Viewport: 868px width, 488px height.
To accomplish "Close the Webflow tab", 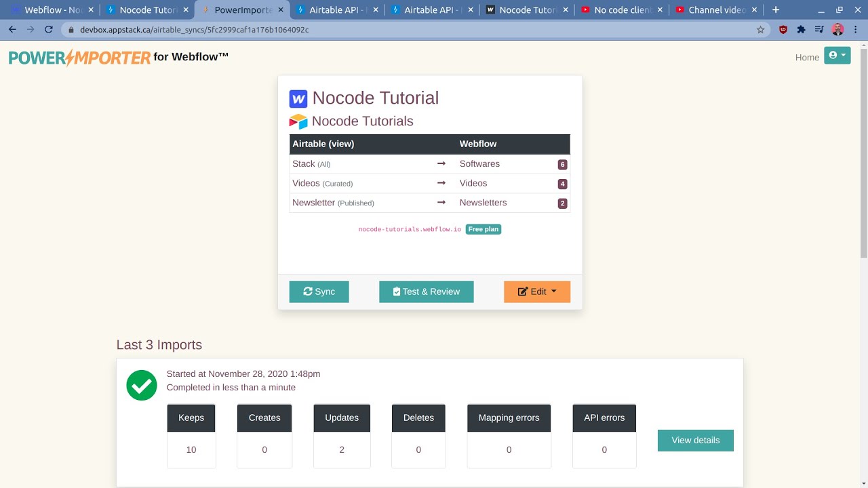I will pos(91,10).
